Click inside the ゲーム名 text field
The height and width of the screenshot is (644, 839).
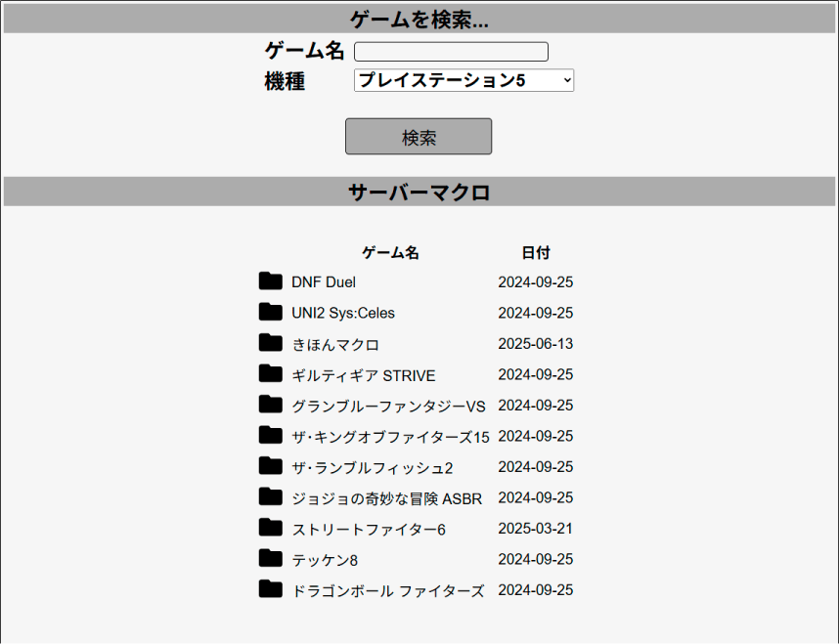[x=451, y=51]
